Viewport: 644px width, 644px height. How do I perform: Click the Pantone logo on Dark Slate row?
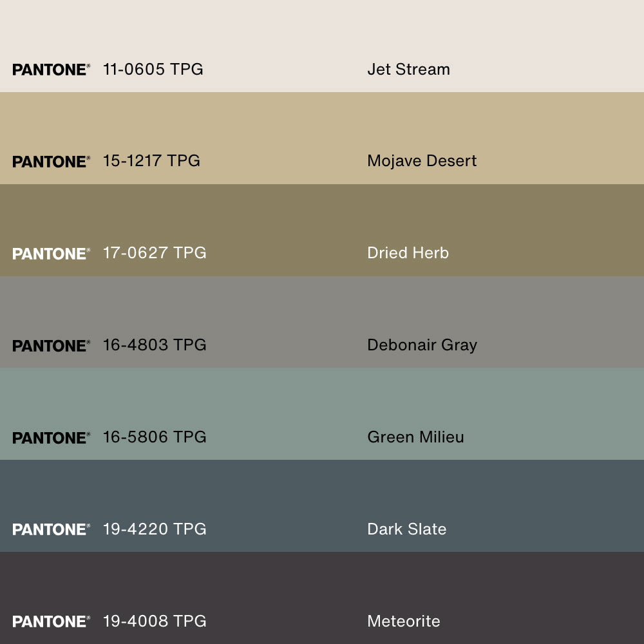point(51,529)
